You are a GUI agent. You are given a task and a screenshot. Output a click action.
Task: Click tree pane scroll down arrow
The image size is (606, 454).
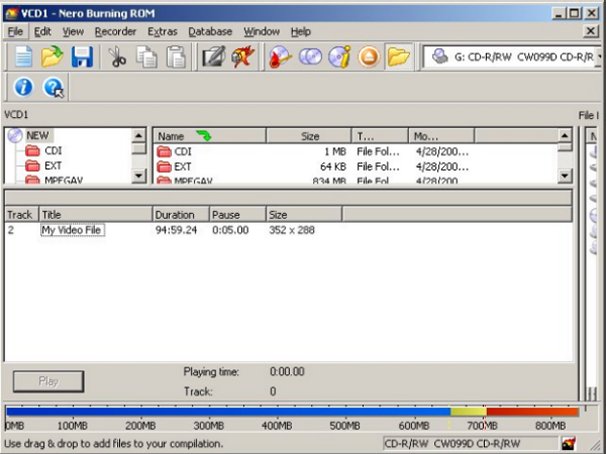[139, 176]
